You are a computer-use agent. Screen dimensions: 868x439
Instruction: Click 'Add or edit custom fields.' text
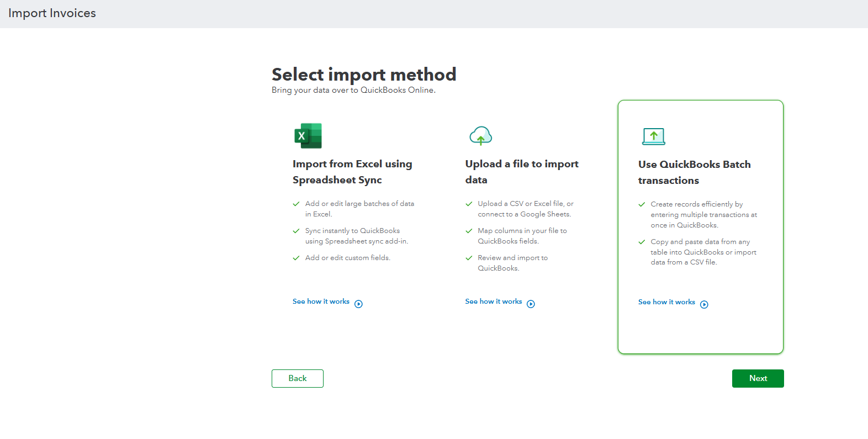pyautogui.click(x=348, y=258)
